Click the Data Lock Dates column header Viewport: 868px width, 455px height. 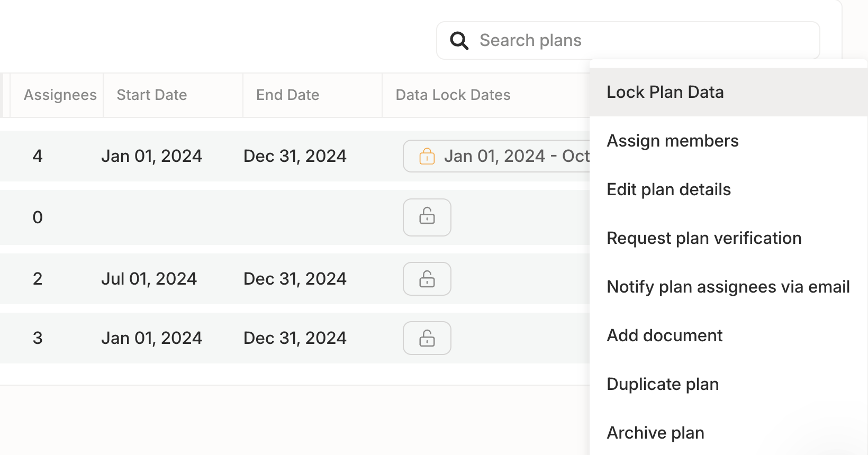(453, 95)
